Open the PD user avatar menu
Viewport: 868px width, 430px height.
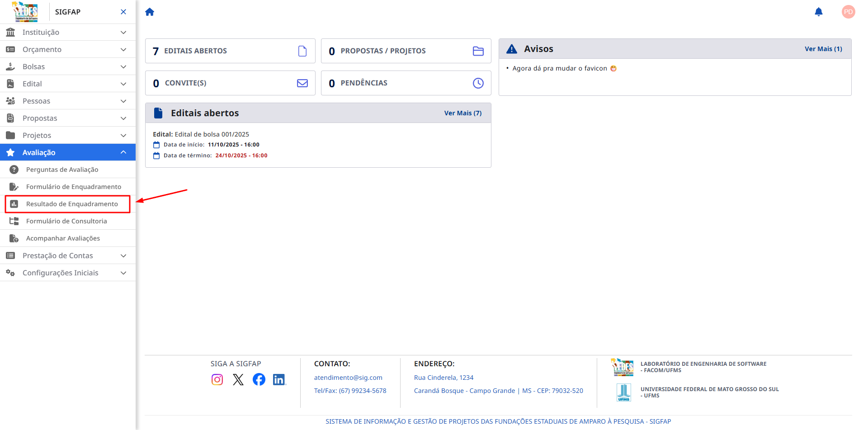848,12
